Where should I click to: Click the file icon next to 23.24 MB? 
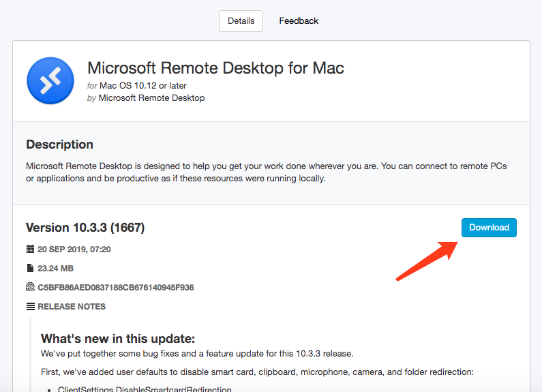30,268
